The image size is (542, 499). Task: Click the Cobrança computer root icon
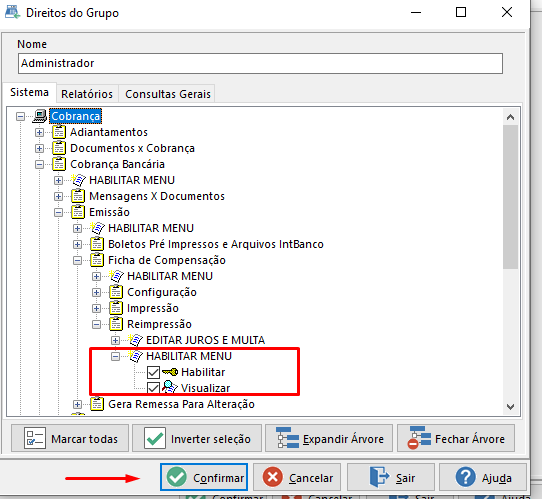40,116
